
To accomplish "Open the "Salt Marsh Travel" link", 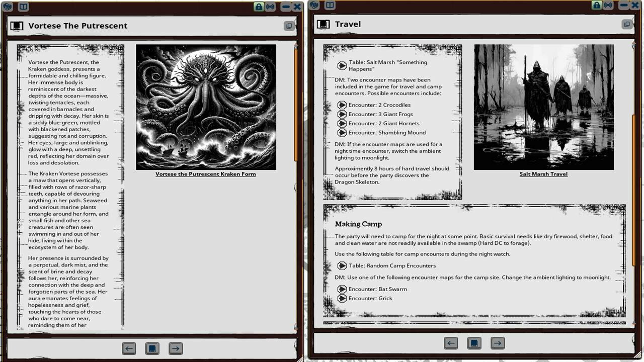I will click(x=543, y=174).
